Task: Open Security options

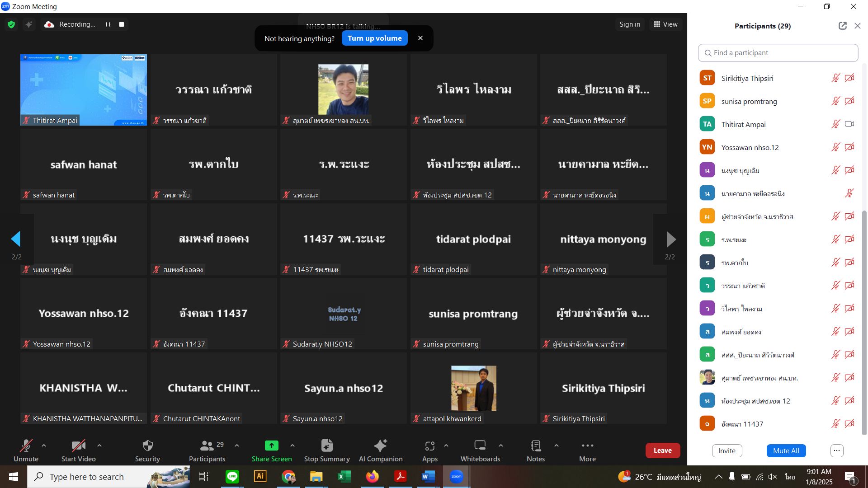Action: pyautogui.click(x=147, y=450)
